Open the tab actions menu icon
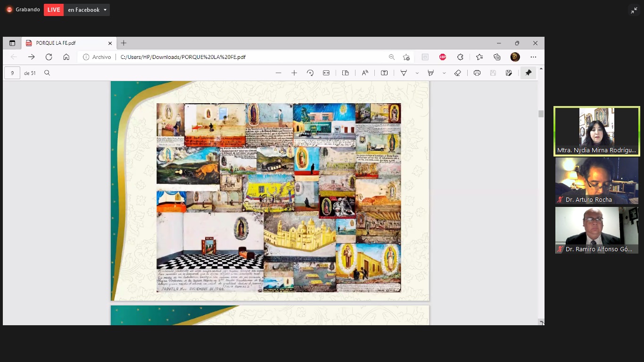Screen dimensions: 644x362 coord(12,43)
